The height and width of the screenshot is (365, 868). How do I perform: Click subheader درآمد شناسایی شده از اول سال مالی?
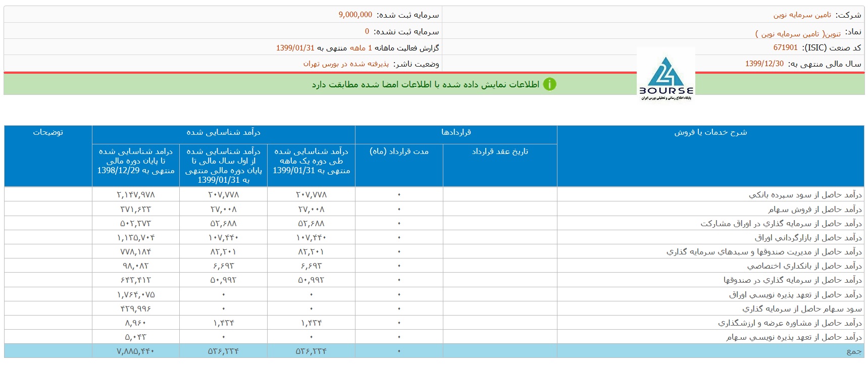click(223, 165)
